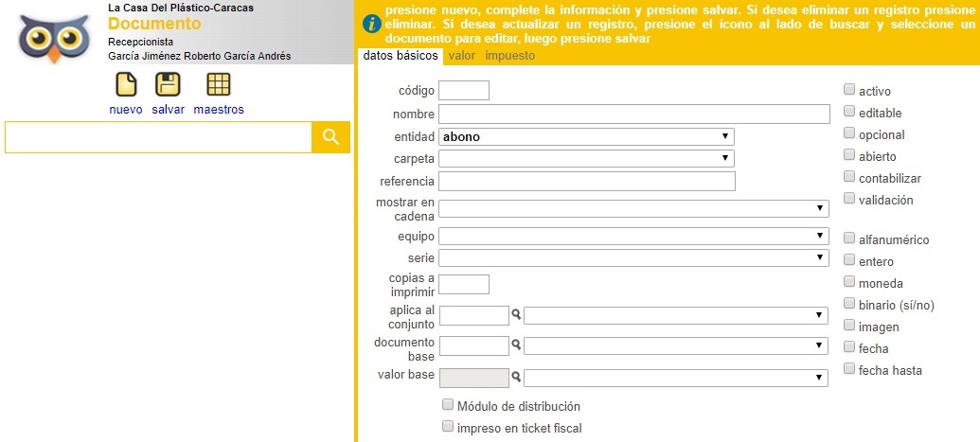
Task: Click the nuevo document icon
Action: pos(126,84)
